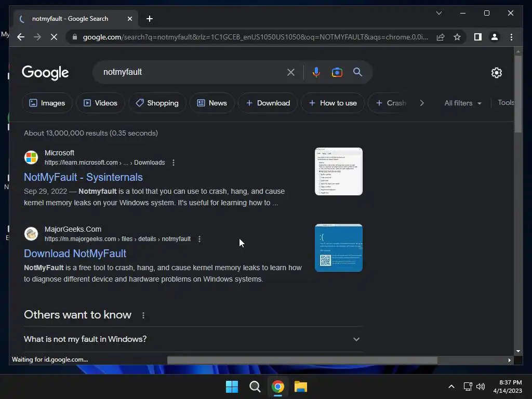The image size is (532, 399).
Task: Open the Download NotMyFault link
Action: click(x=75, y=254)
